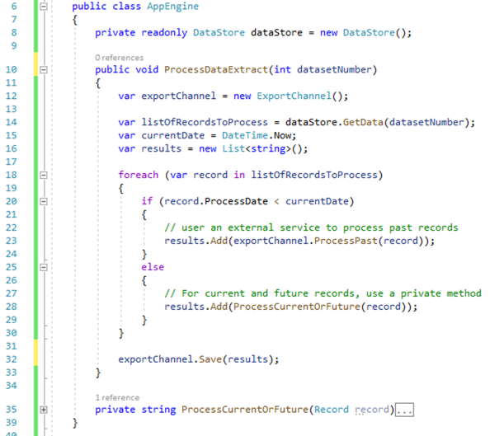Click List<string> on line 16

(257, 148)
